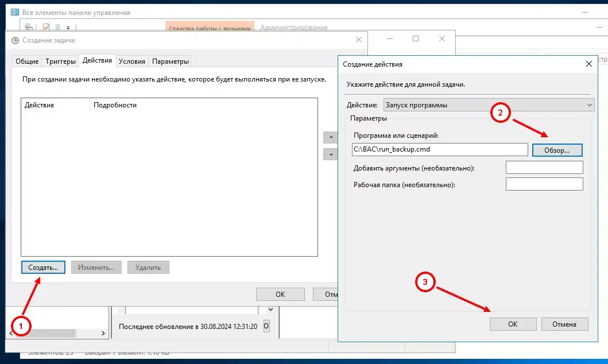Click the Параметры group label in Создание действия
This screenshot has height=364, width=608.
coord(369,118)
